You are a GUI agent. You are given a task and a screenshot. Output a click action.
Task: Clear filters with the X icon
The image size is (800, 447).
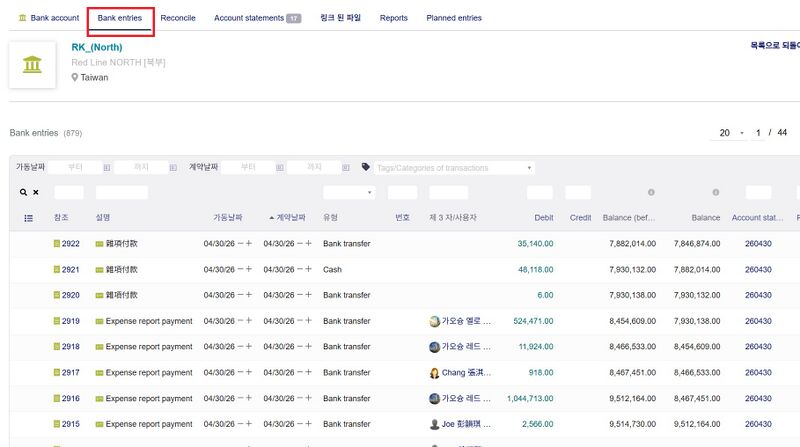coord(36,192)
